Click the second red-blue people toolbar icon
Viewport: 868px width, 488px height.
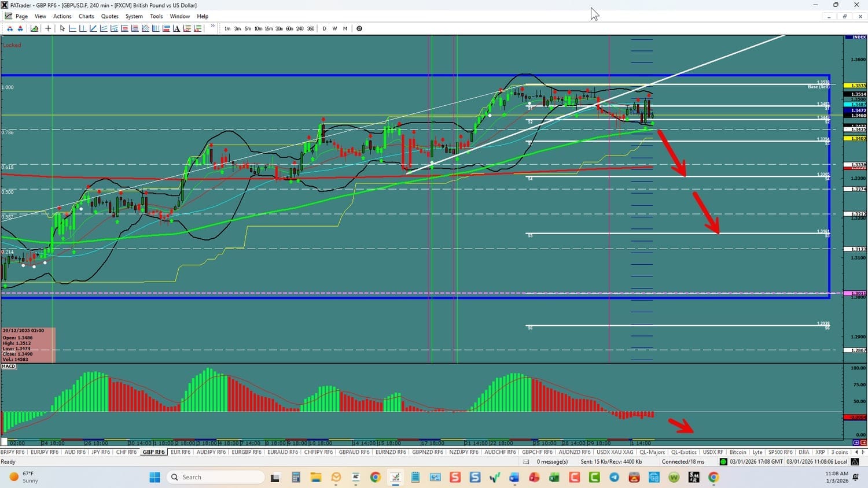click(x=20, y=28)
